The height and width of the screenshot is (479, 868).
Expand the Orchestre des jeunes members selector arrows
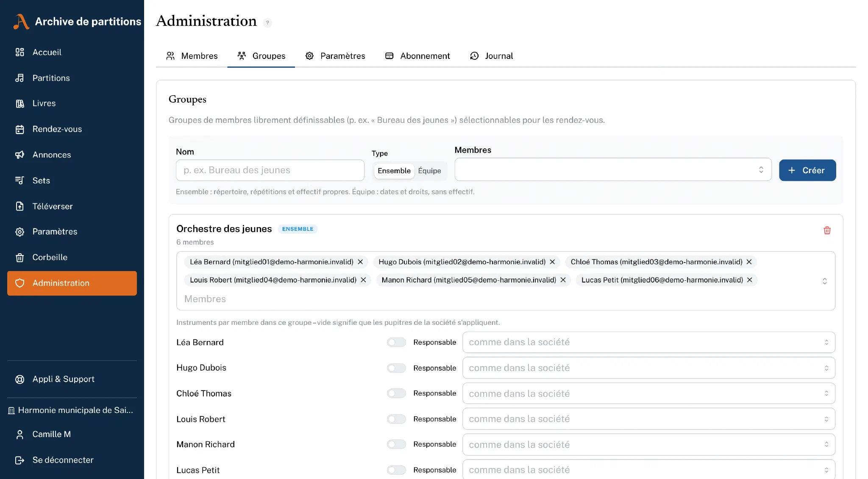[x=824, y=281]
